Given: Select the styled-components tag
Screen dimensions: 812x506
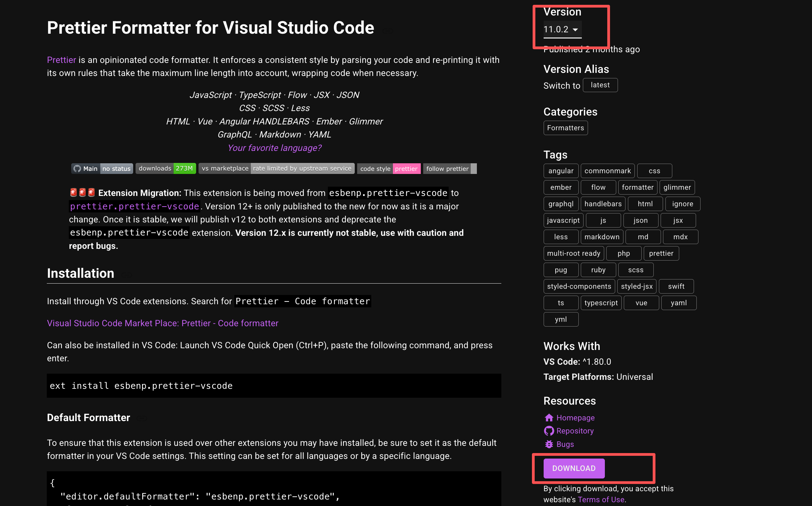Looking at the screenshot, I should (579, 286).
